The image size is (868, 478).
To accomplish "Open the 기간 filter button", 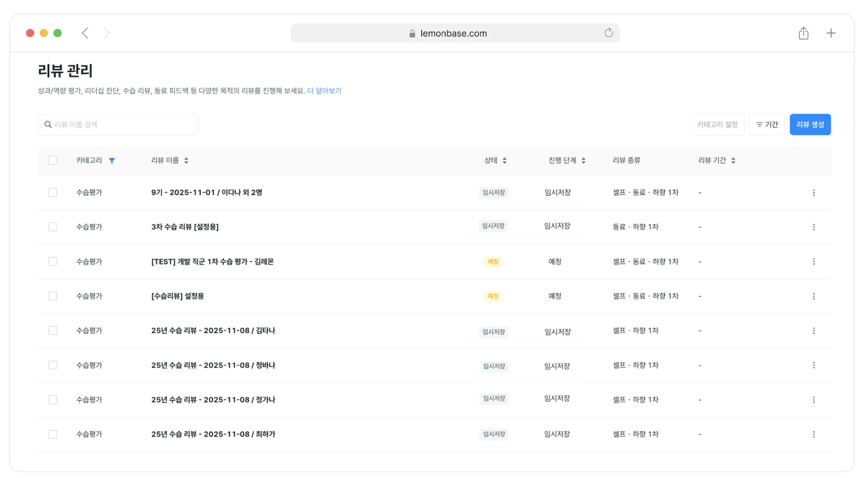I will tap(767, 124).
